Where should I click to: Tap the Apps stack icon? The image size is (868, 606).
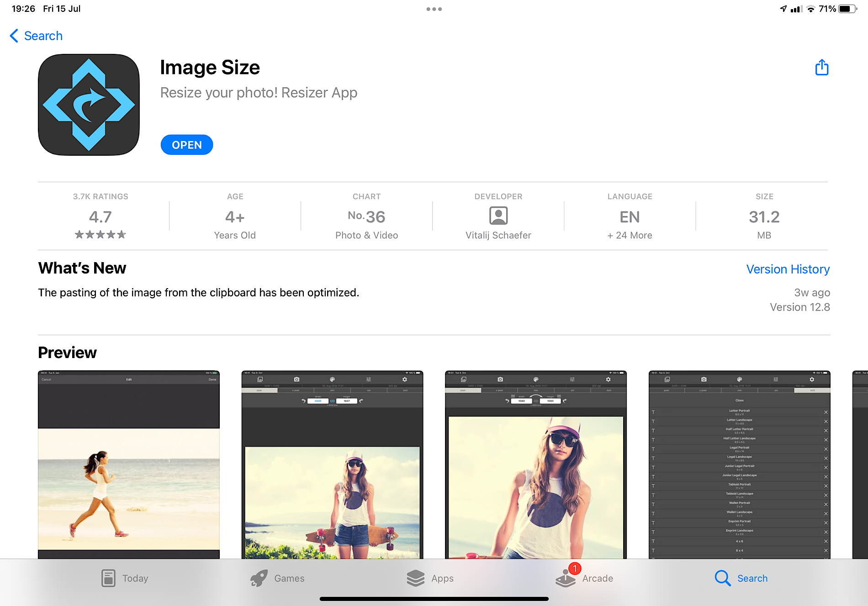[x=415, y=578]
